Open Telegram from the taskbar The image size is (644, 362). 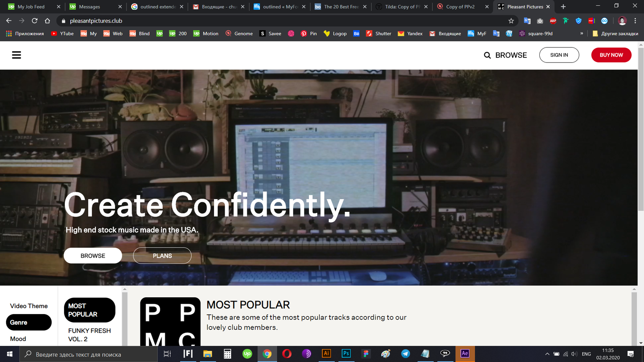405,354
